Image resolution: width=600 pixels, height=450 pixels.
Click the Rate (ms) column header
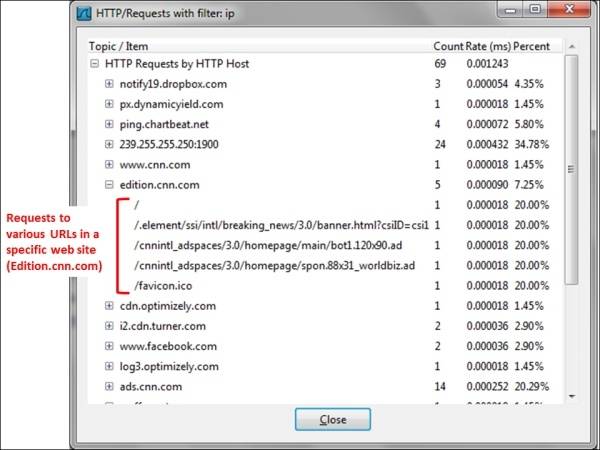(x=488, y=46)
